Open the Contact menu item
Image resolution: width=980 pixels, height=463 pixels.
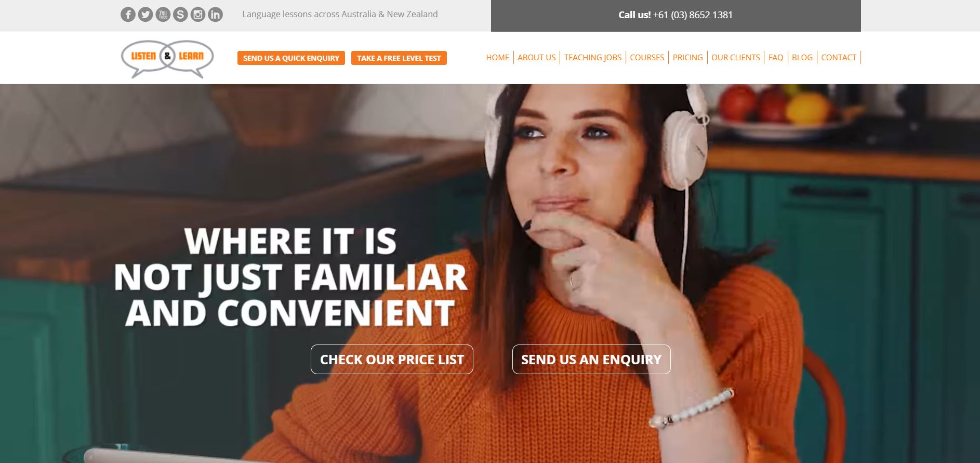coord(838,58)
